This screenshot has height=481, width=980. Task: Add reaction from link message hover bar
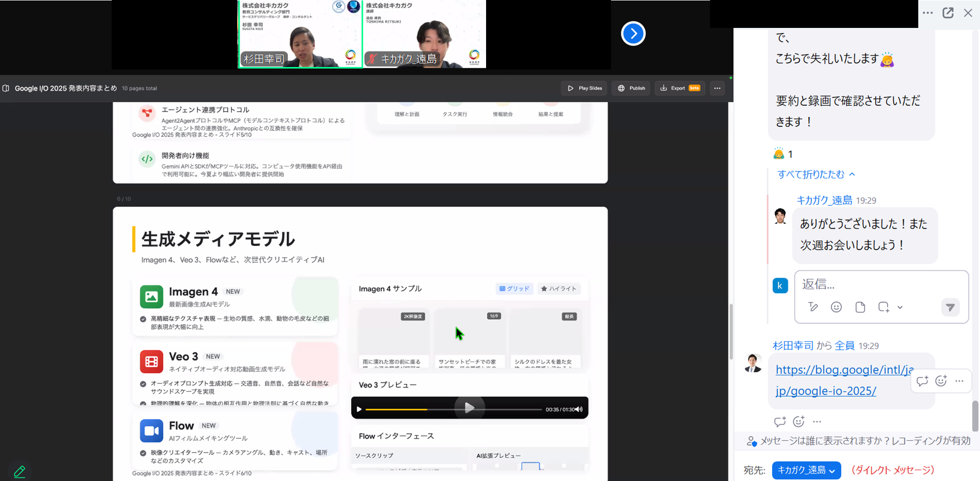point(941,381)
